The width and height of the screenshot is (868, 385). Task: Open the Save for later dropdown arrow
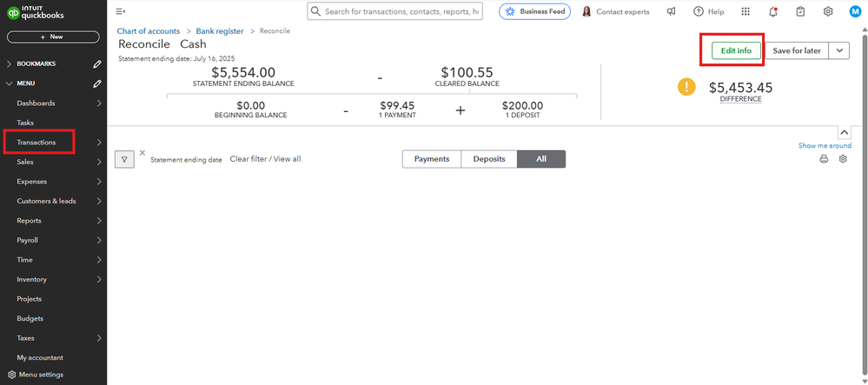(x=839, y=50)
